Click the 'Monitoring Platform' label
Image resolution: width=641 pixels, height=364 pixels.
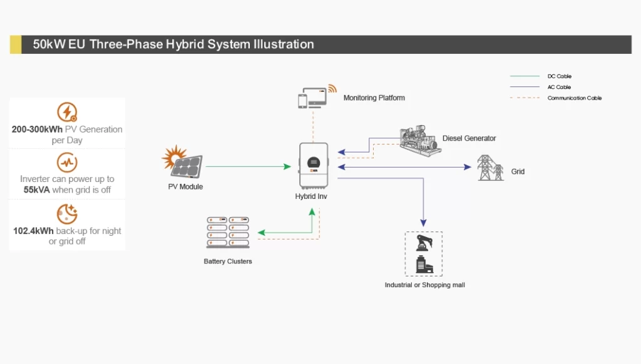[x=374, y=98]
